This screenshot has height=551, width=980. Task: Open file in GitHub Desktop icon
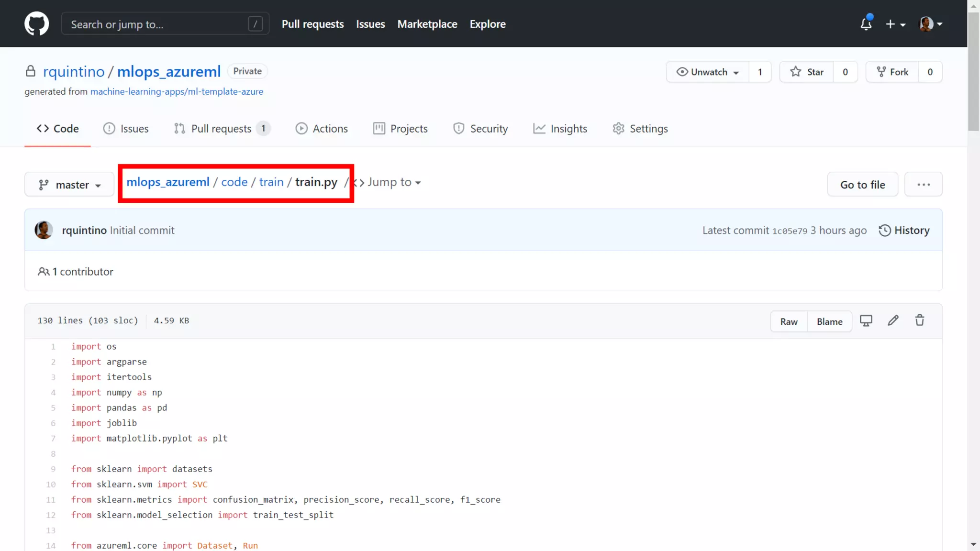[866, 320]
